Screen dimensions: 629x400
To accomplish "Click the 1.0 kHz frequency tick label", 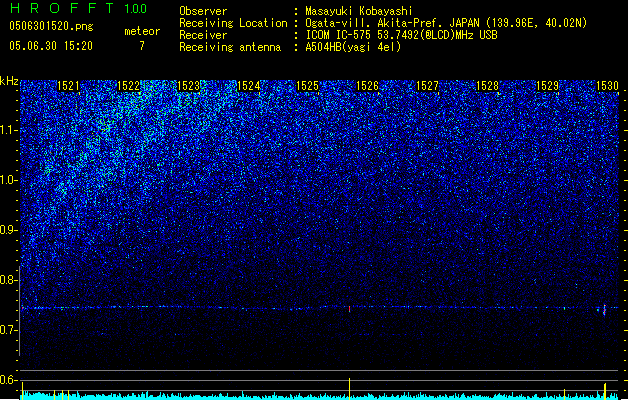I will [x=8, y=180].
